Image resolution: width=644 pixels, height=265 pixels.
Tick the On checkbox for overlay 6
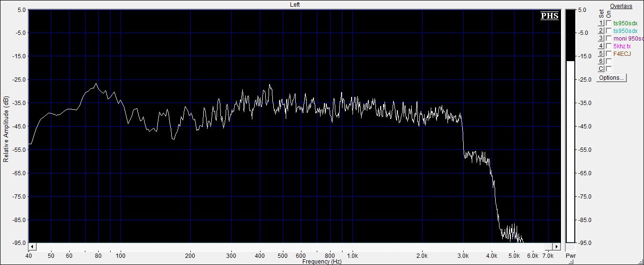point(609,61)
